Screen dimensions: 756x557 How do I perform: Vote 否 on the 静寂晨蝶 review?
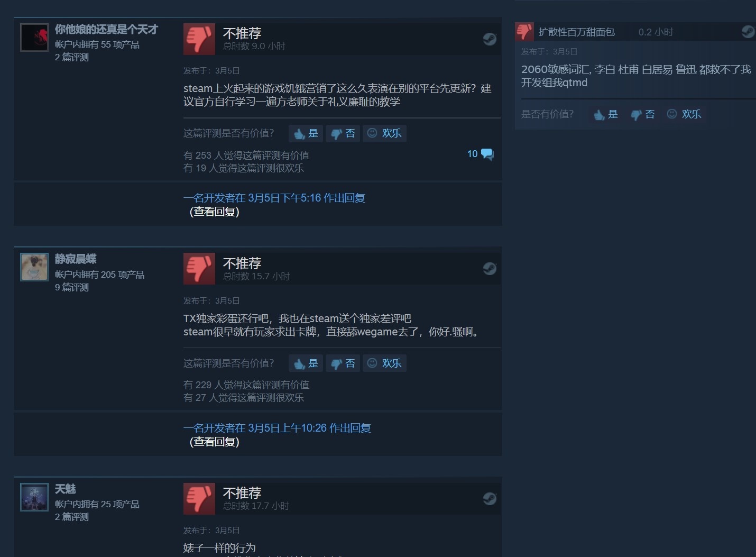coord(343,363)
